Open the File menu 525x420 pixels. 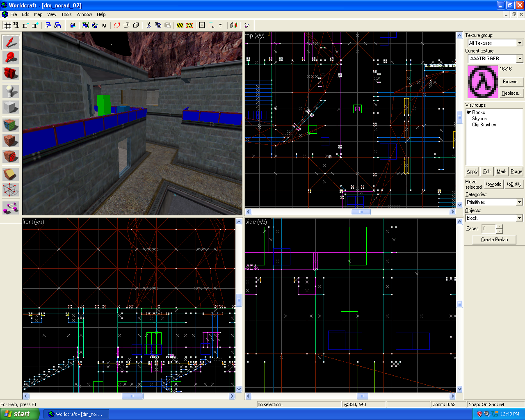[x=14, y=14]
